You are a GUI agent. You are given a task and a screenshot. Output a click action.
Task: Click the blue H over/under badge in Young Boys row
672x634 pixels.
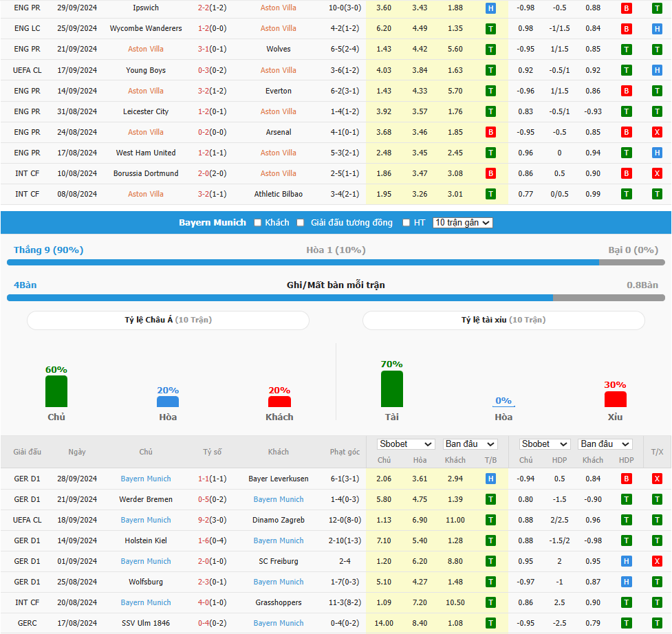click(657, 70)
